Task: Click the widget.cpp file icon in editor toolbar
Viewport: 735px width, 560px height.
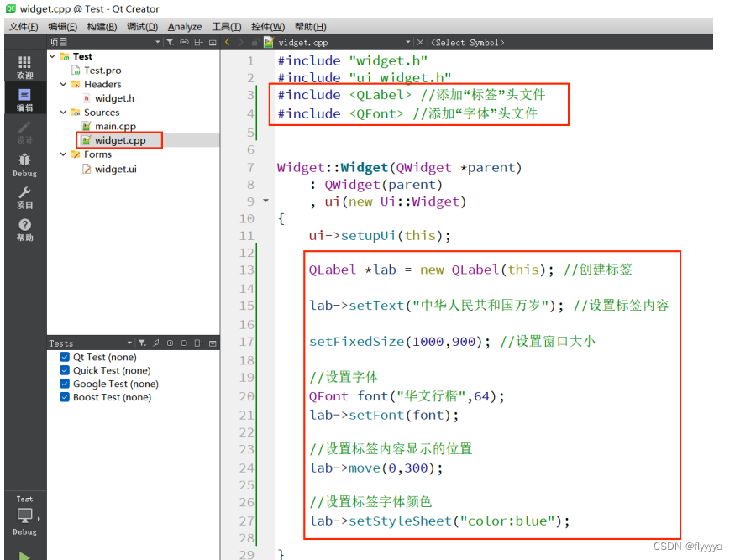Action: click(269, 42)
